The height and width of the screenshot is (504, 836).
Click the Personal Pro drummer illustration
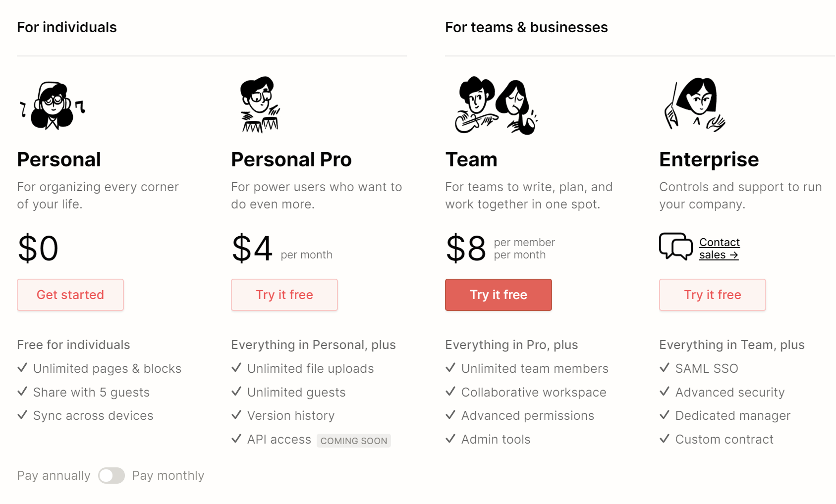pyautogui.click(x=260, y=104)
